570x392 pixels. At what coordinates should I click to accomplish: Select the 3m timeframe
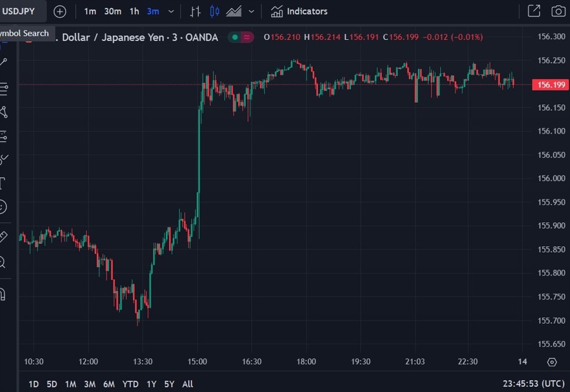point(153,11)
